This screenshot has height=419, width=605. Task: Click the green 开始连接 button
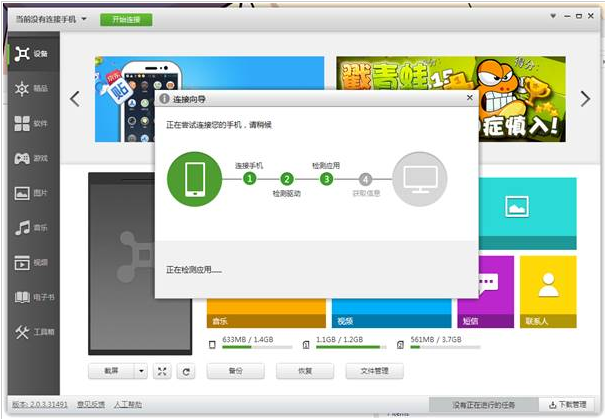tap(126, 19)
